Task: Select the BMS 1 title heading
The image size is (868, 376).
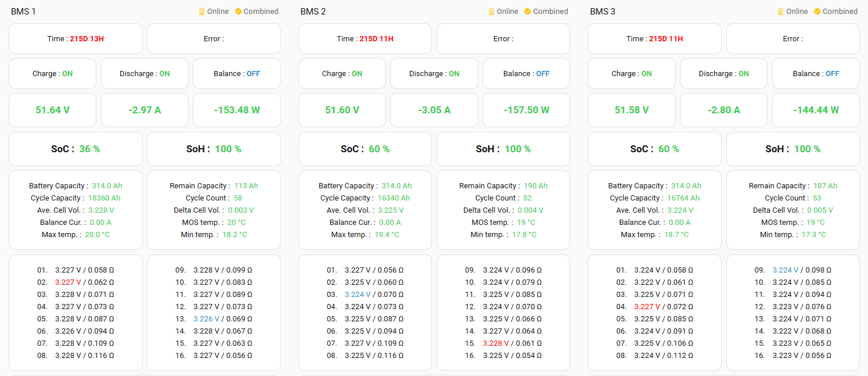Action: 23,12
